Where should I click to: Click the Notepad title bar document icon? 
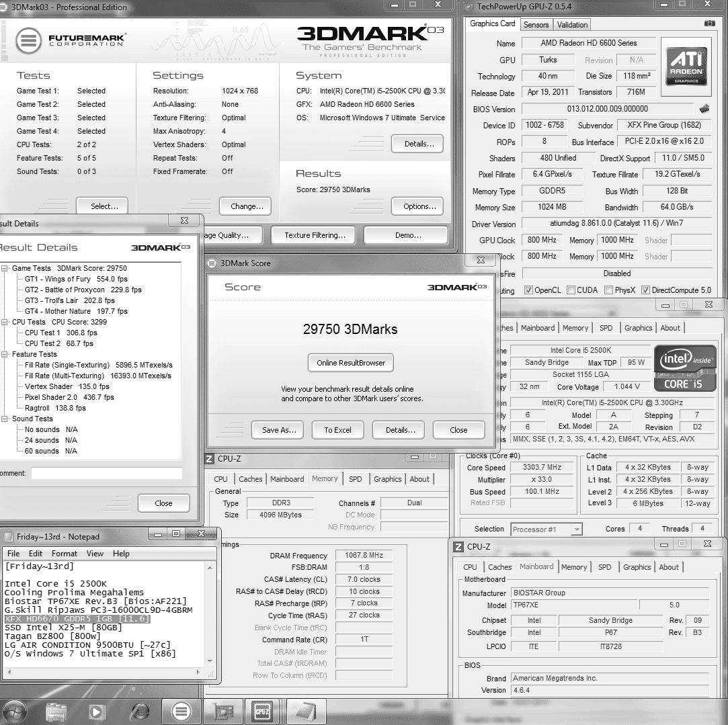pyautogui.click(x=8, y=537)
